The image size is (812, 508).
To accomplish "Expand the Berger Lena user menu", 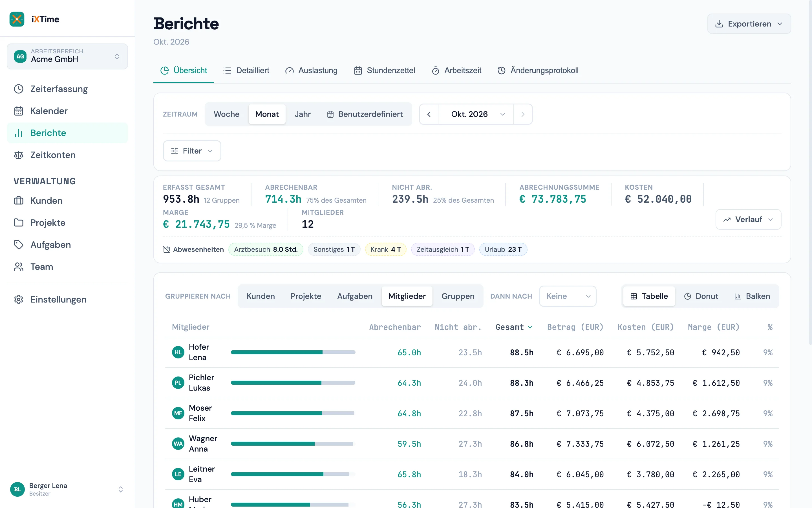I will click(67, 489).
